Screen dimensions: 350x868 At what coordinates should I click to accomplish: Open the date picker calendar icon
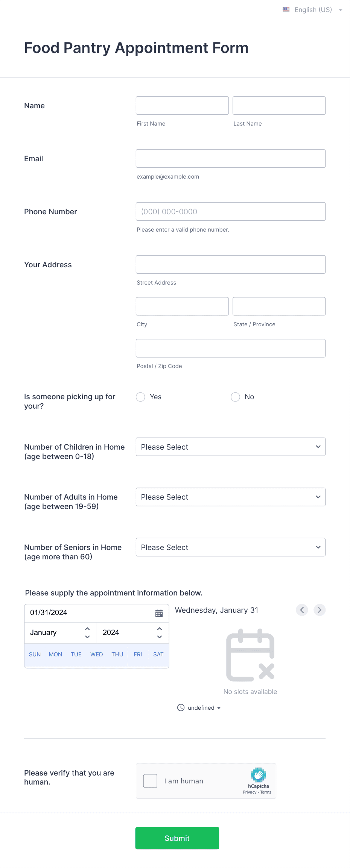(159, 613)
